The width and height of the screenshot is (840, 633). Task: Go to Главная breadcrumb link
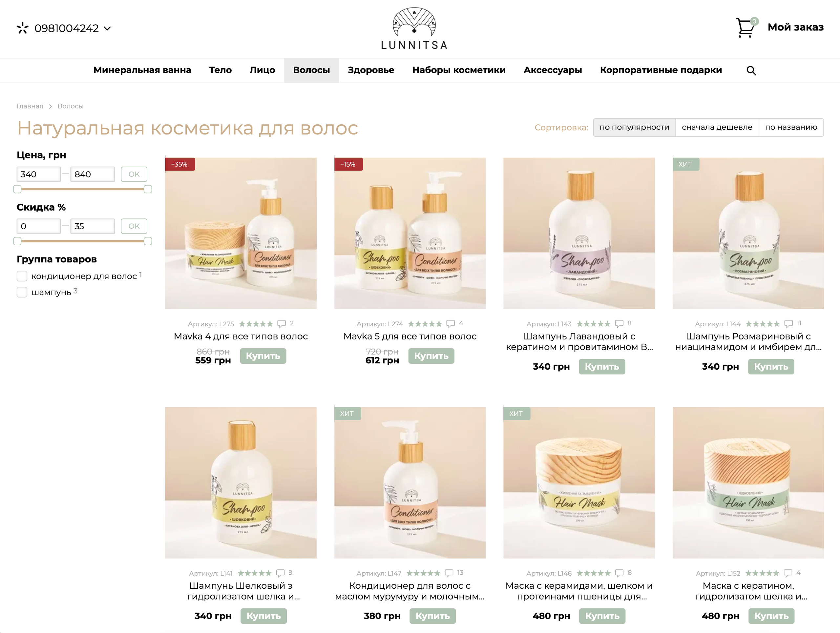click(30, 106)
